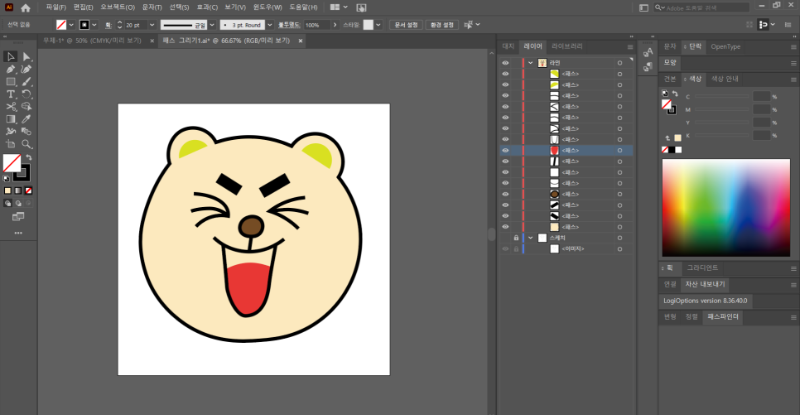
Task: Select the Direct Selection tool
Action: pos(27,57)
